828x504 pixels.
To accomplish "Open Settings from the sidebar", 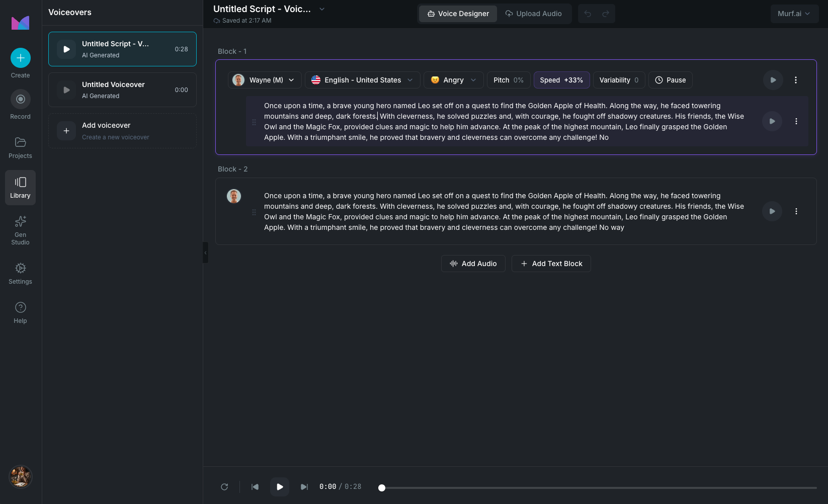I will (x=20, y=268).
